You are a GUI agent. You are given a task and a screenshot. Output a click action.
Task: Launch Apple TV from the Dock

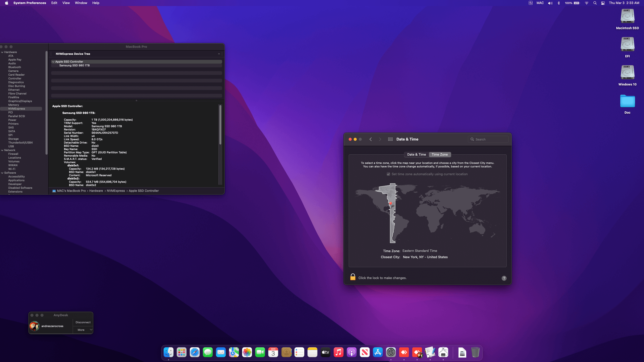325,352
